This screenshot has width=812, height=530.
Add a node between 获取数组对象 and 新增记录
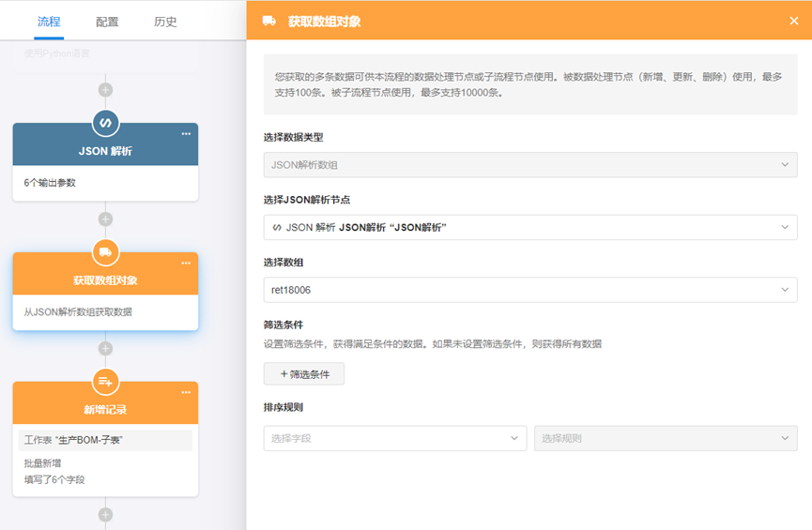click(105, 348)
